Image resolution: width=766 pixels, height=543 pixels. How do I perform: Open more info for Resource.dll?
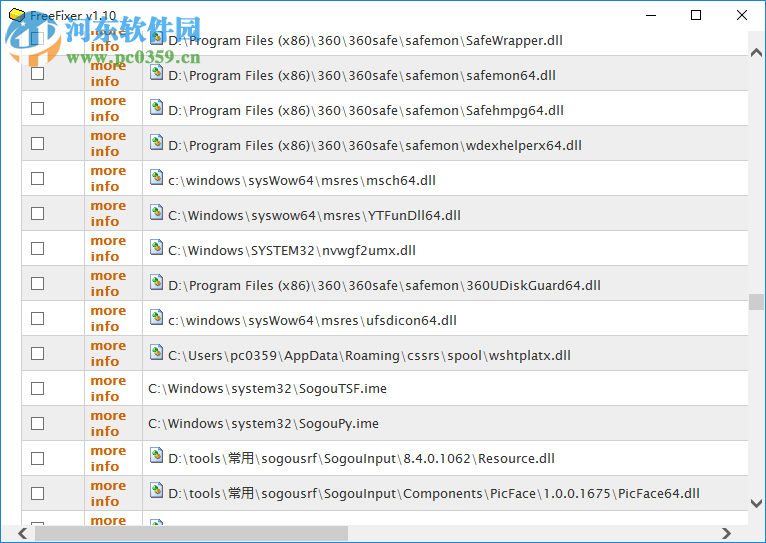tap(108, 459)
